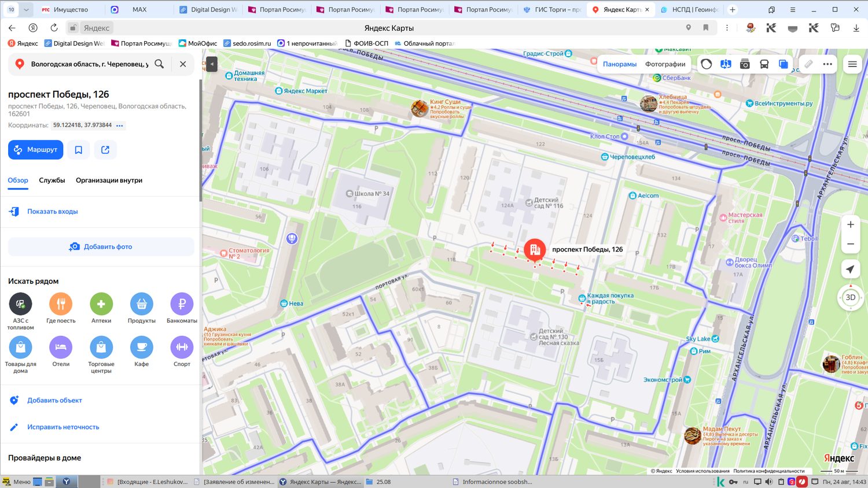Viewport: 868px width, 488px height.
Task: Switch to the ГИС Торги browser tab
Action: point(551,10)
